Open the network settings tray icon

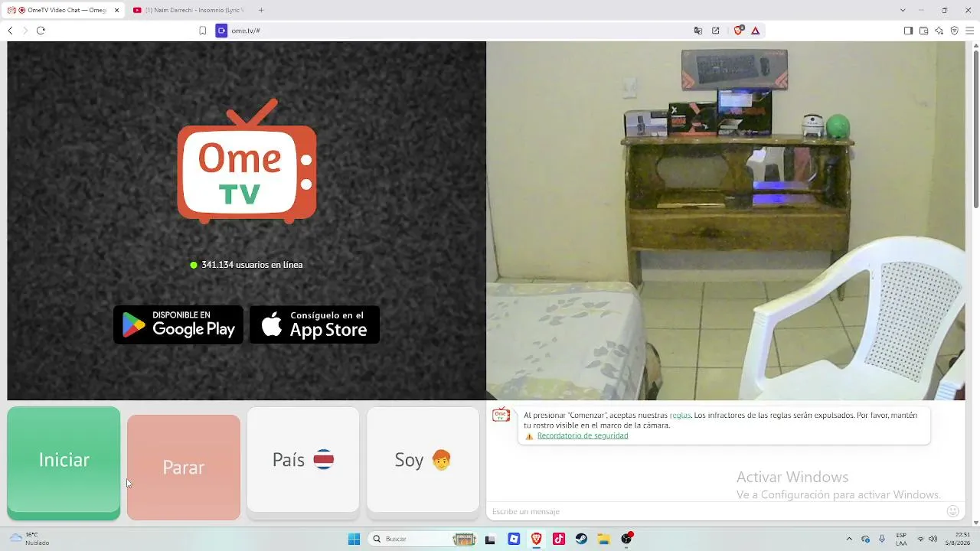point(920,539)
